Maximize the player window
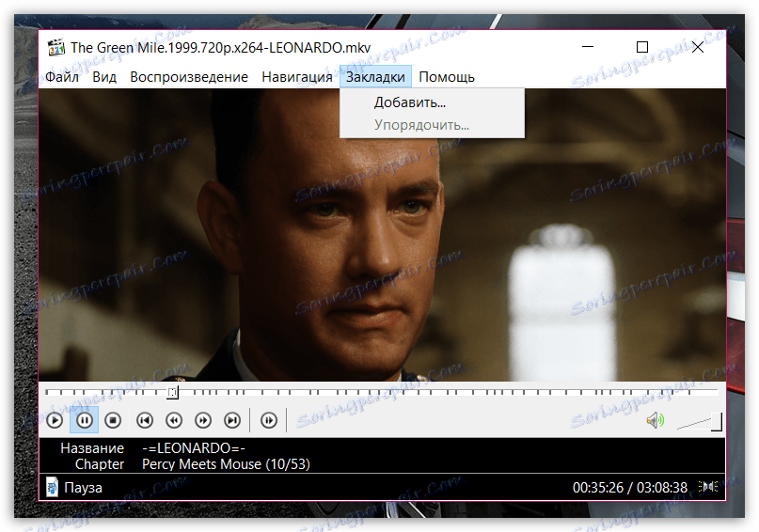 coord(641,47)
